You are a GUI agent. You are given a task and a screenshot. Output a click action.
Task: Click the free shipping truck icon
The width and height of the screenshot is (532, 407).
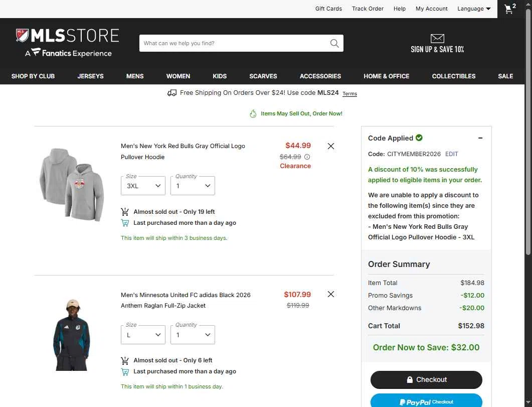172,93
